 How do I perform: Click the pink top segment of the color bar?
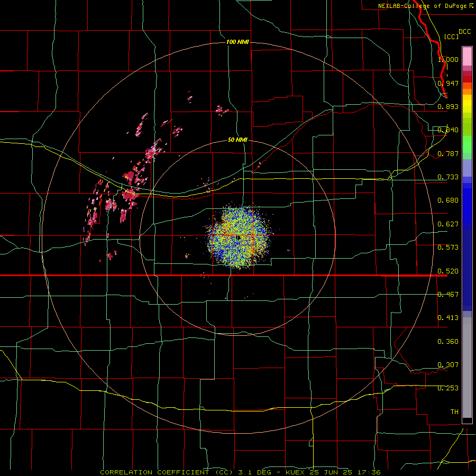467,57
